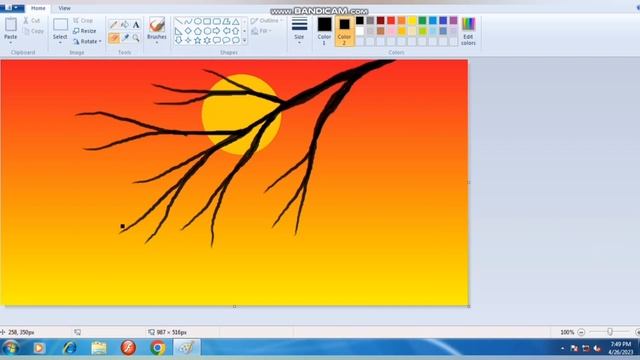Choose the Rectangle shape
The image size is (640, 360).
pos(207,21)
